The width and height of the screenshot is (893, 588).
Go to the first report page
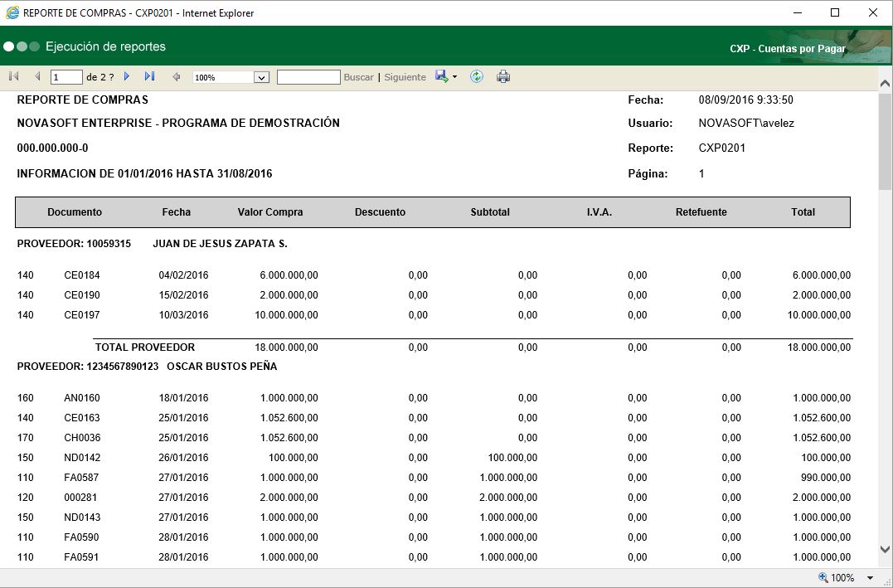tap(13, 76)
